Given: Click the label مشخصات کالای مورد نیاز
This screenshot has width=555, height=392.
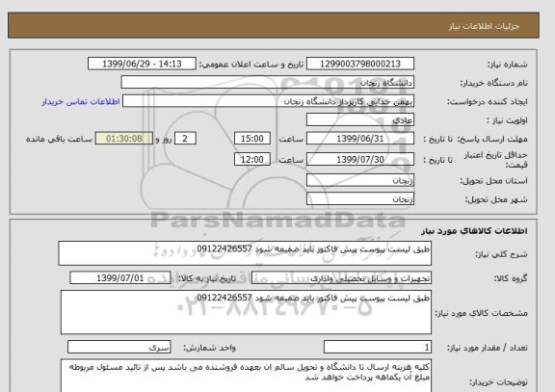Looking at the screenshot, I should [482, 313].
